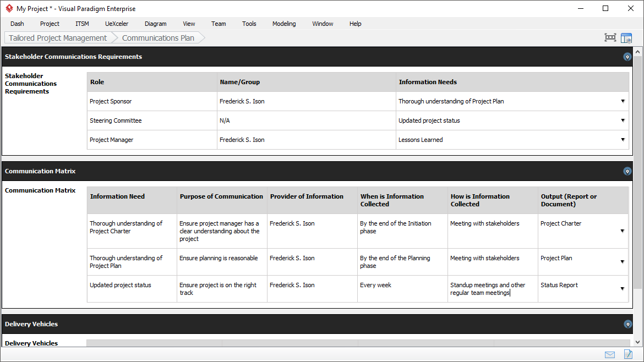Open dropdown arrow for Steering Committee row
Image resolution: width=644 pixels, height=362 pixels.
(x=623, y=120)
